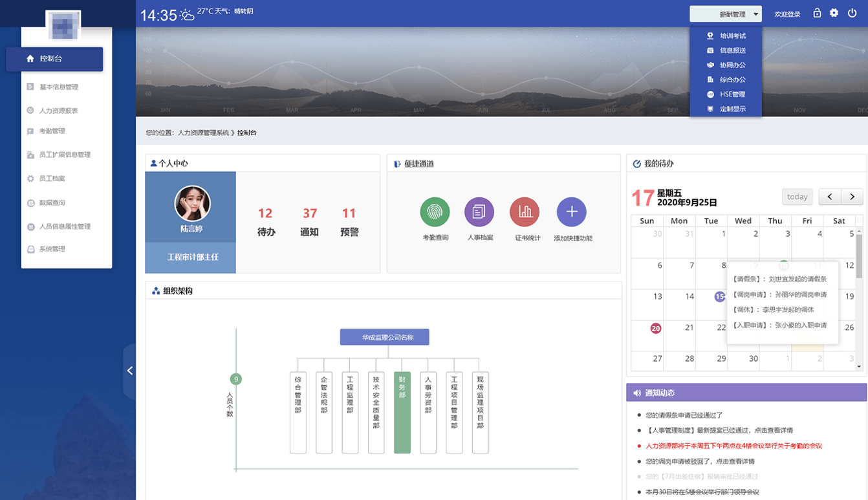Click the lock icon in header

(817, 13)
